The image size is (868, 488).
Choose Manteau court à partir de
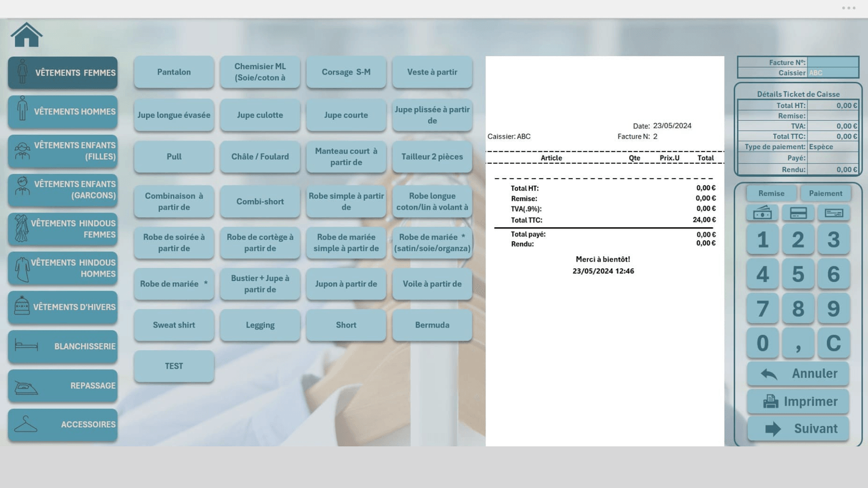[346, 157]
